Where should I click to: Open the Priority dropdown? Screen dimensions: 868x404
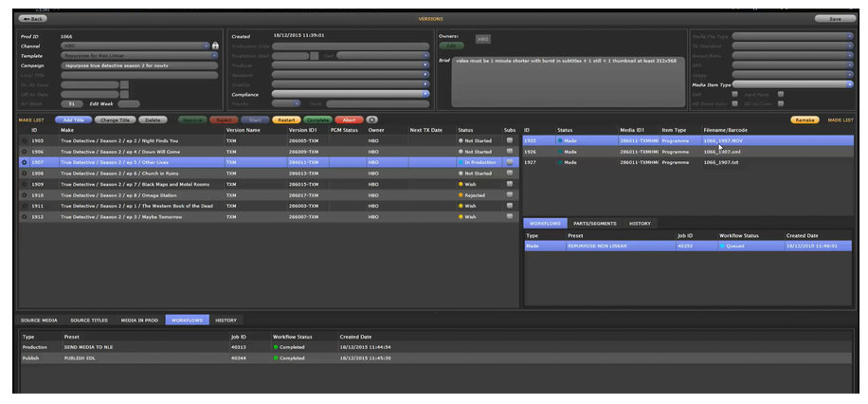coord(286,103)
